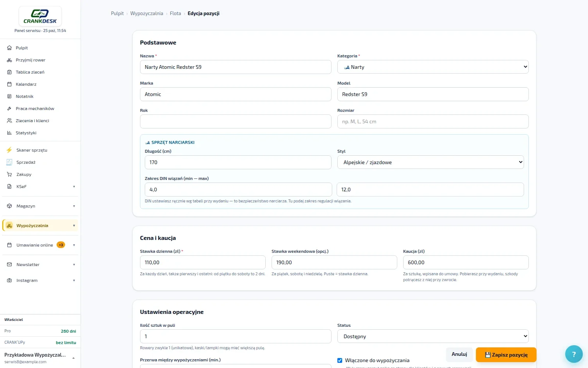Toggle the Włączone do wypożyczania checkbox

[x=340, y=360]
